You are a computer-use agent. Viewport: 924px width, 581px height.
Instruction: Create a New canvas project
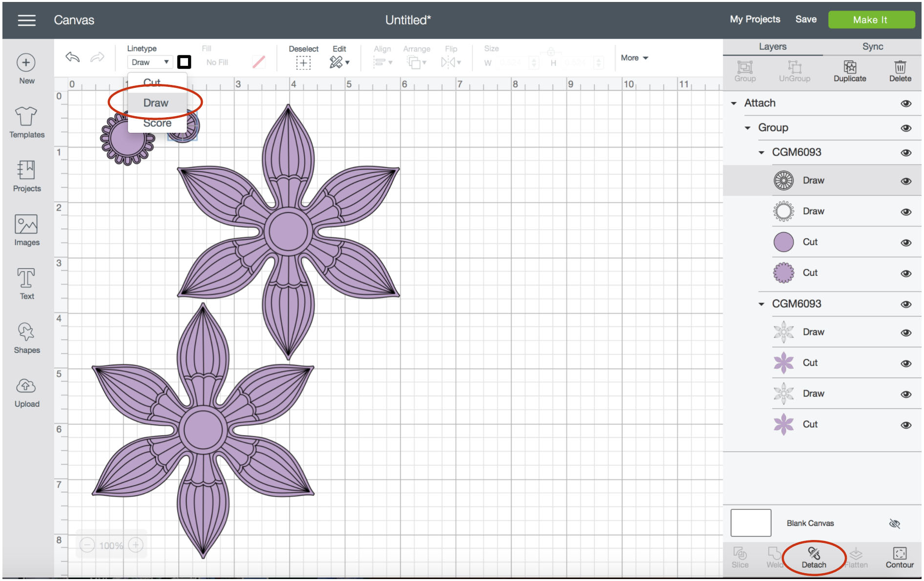click(26, 69)
